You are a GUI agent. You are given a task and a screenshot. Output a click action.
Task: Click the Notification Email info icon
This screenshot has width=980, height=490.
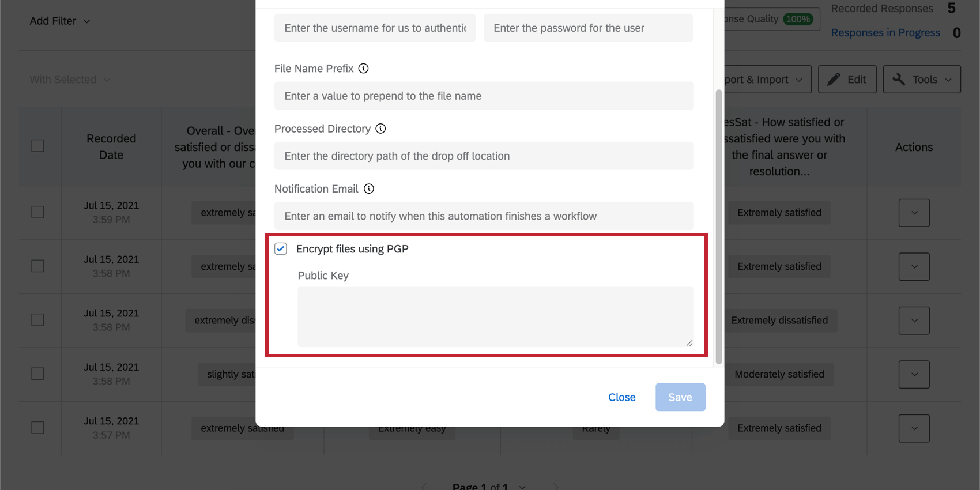[x=369, y=189]
